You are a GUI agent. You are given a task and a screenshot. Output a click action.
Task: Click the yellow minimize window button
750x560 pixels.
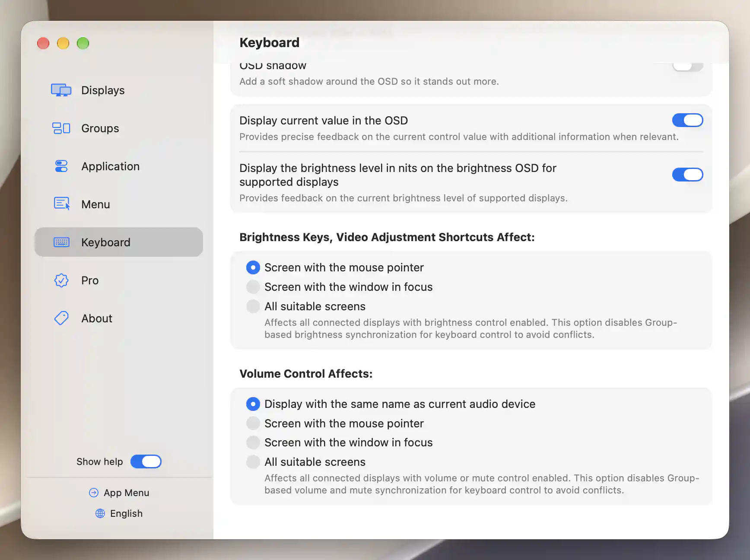click(63, 43)
